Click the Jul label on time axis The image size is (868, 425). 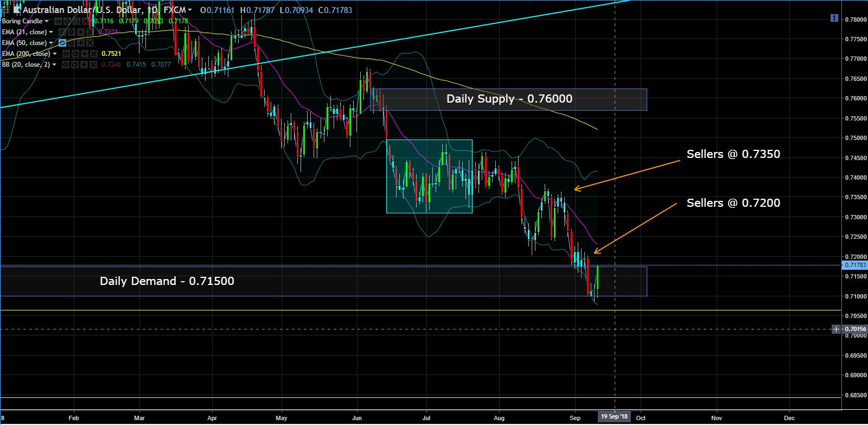(x=426, y=418)
